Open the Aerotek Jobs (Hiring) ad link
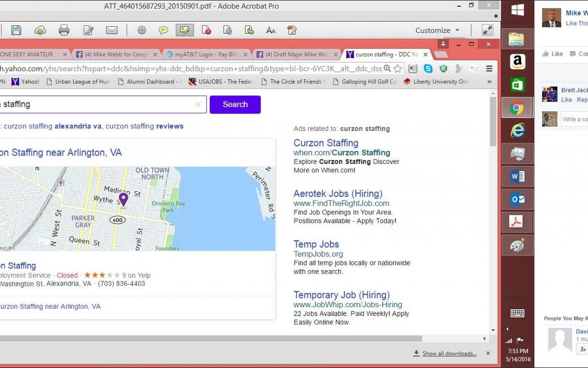The width and height of the screenshot is (588, 368). coord(338,194)
